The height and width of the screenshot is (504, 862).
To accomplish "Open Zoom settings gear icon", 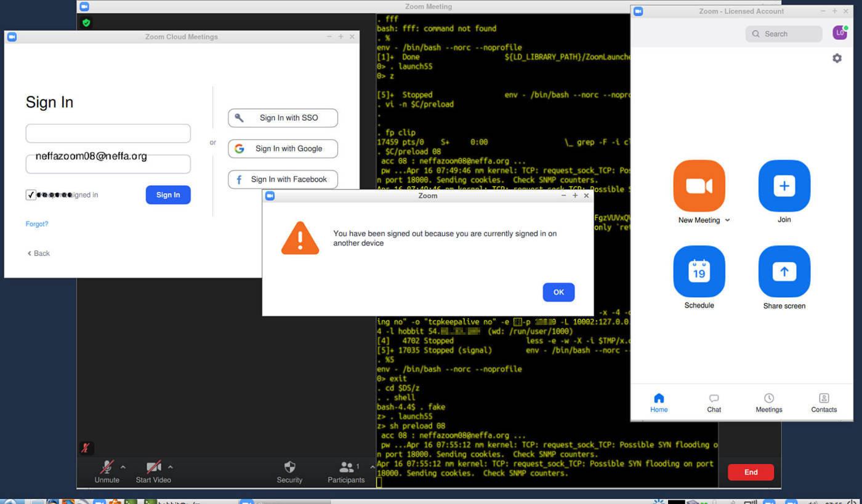I will (837, 58).
